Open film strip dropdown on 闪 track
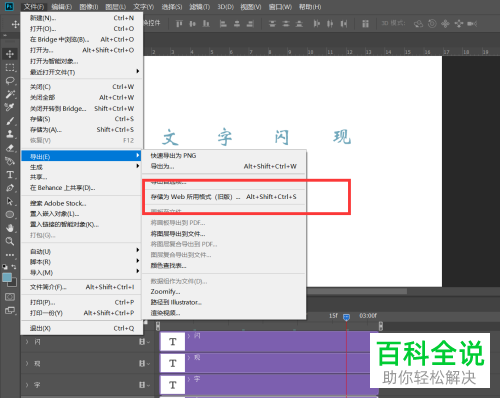Image resolution: width=500 pixels, height=398 pixels. [x=144, y=342]
